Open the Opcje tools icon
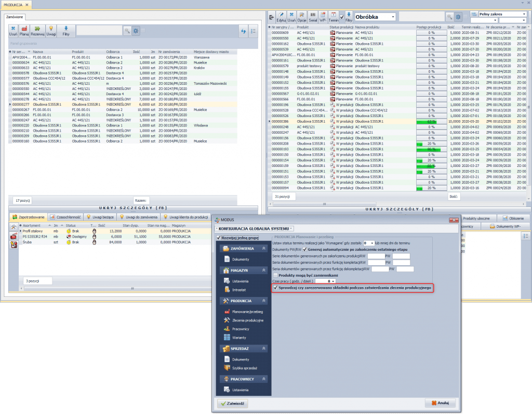This screenshot has width=532, height=414. click(302, 17)
